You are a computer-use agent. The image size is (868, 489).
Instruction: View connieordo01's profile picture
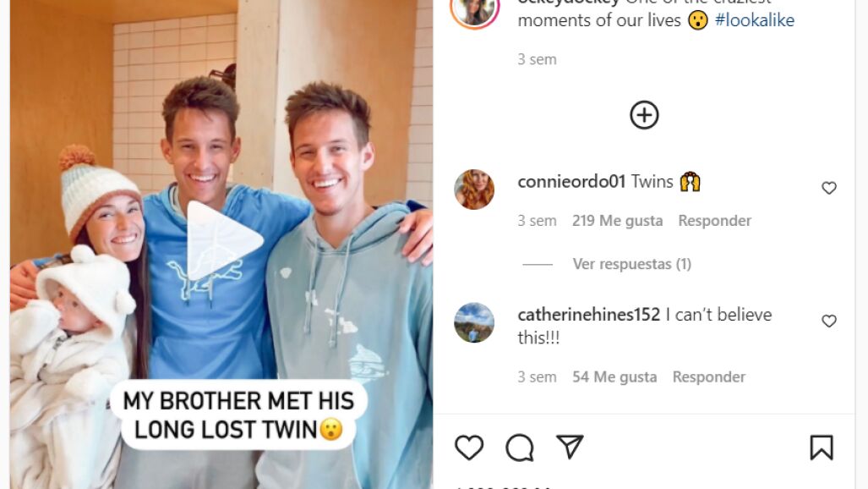(x=474, y=190)
